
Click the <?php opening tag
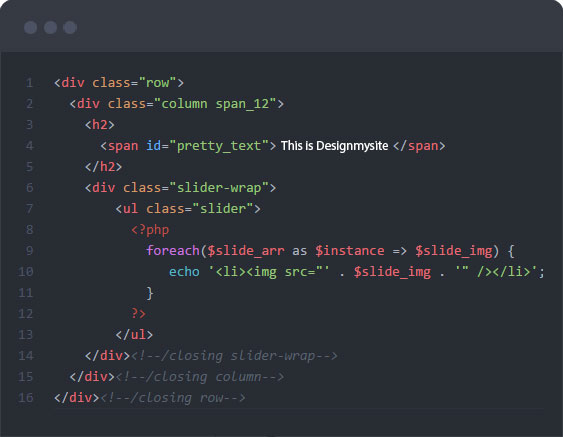pyautogui.click(x=150, y=230)
